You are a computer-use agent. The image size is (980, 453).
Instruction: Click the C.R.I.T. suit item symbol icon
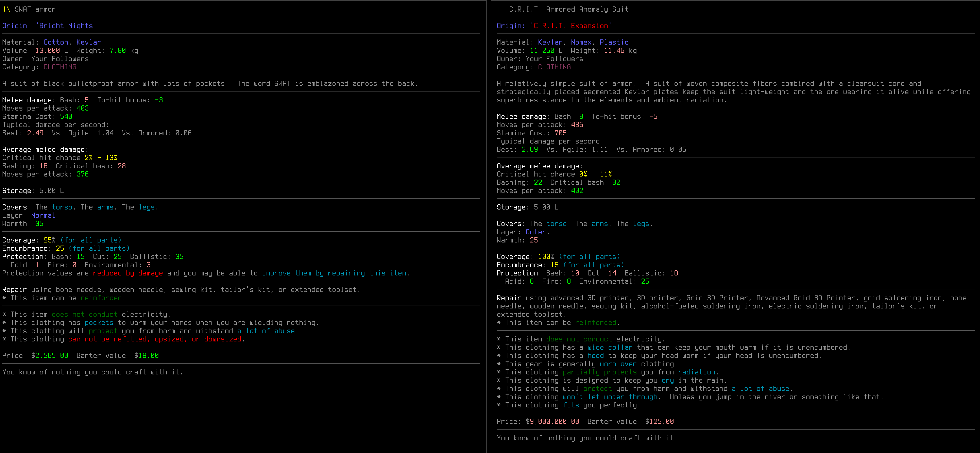[501, 10]
